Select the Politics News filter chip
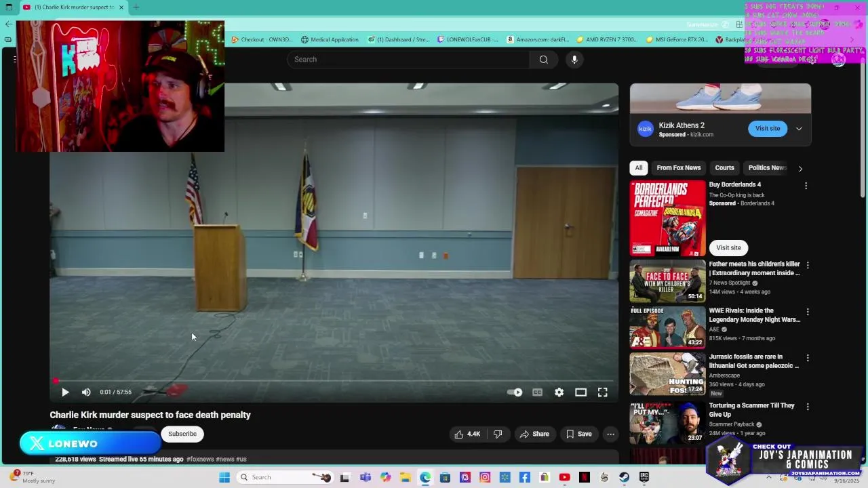The image size is (868, 488). point(767,168)
